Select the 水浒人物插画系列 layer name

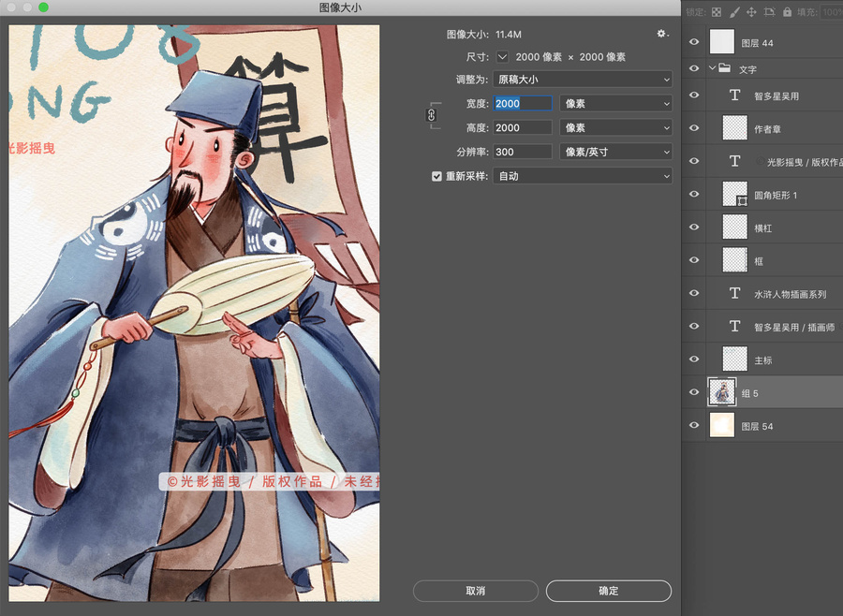[790, 294]
